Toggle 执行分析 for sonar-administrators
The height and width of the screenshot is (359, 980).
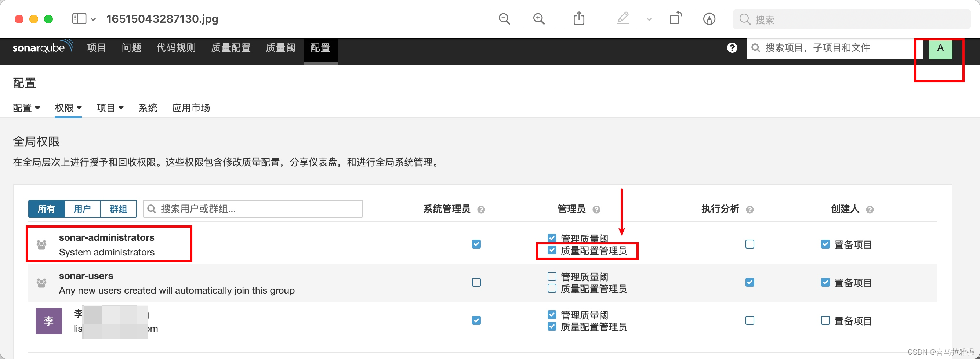(x=749, y=244)
